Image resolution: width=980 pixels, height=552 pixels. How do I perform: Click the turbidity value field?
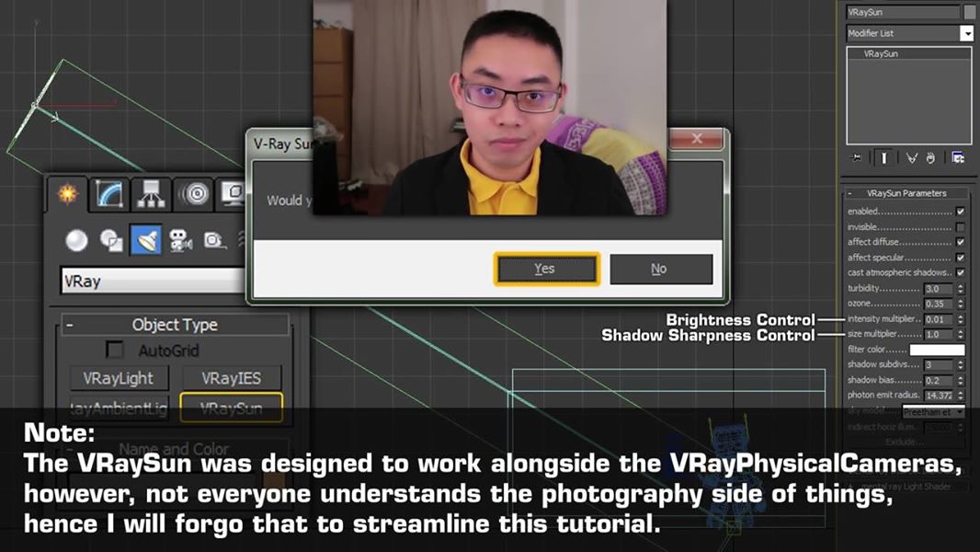[938, 289]
